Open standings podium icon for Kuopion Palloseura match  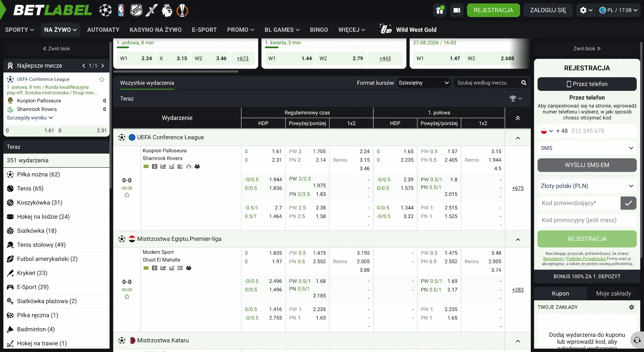tap(189, 166)
